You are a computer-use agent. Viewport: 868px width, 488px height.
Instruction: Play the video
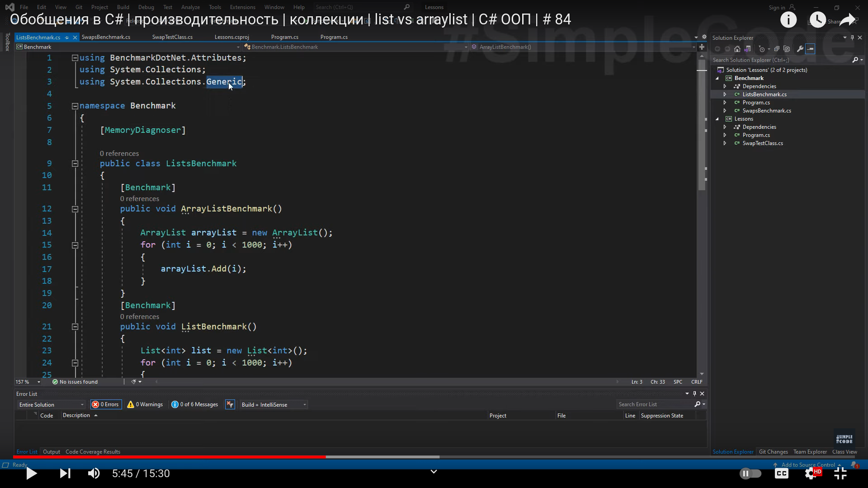pos(31,473)
